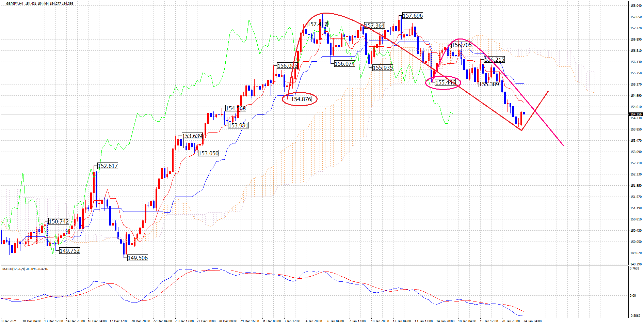Viewport: 644px width, 325px height.
Task: Click the 156.074 price label
Action: (344, 64)
